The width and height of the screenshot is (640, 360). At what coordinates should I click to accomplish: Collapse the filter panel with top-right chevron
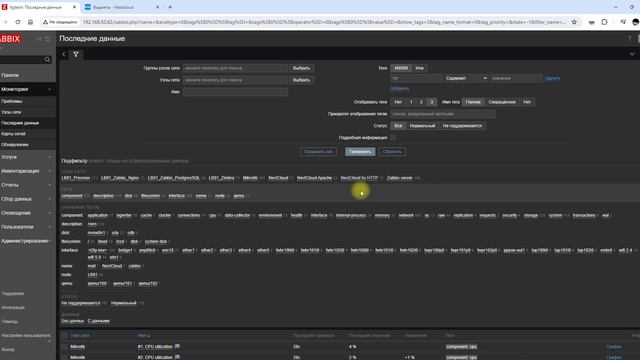coord(632,54)
